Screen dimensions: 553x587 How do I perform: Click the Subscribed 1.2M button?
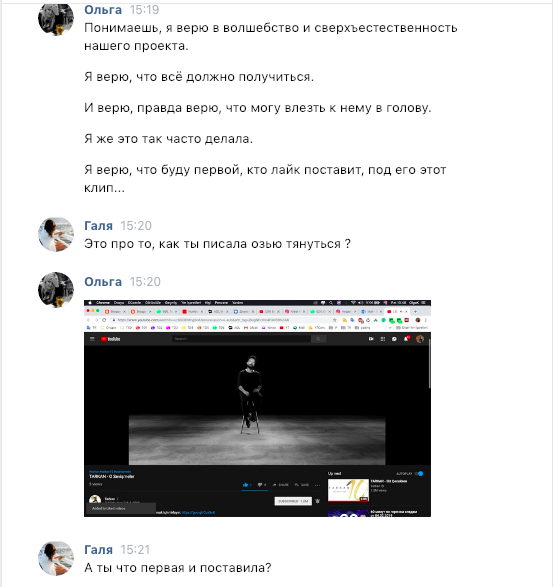click(x=293, y=501)
